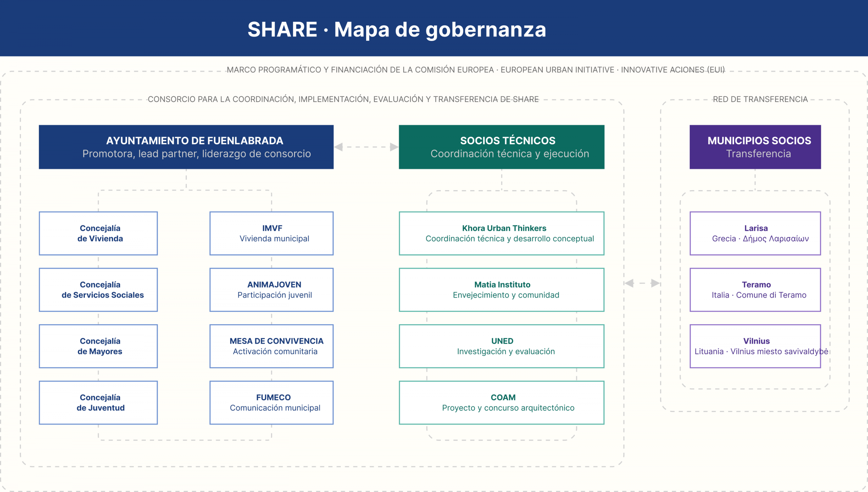Click the UNED Investigación y evaluación box
This screenshot has height=492, width=868.
pyautogui.click(x=501, y=346)
